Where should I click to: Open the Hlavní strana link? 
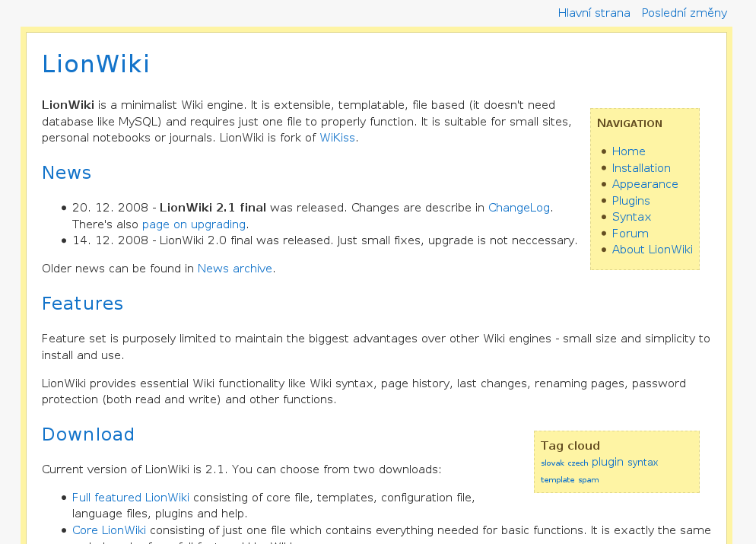coord(593,13)
